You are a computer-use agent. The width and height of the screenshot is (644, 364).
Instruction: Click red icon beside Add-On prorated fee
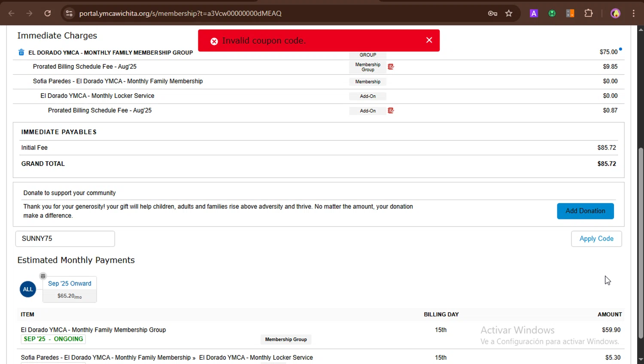pos(391,110)
